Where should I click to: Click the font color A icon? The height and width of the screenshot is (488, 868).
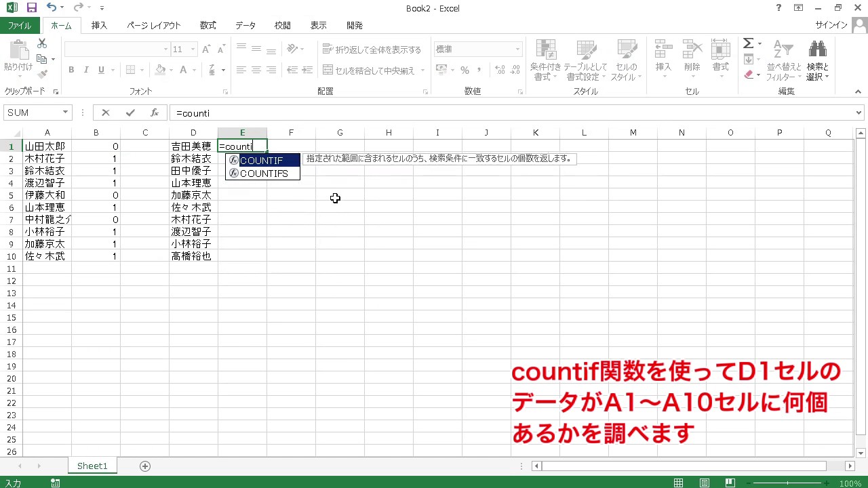pyautogui.click(x=183, y=70)
